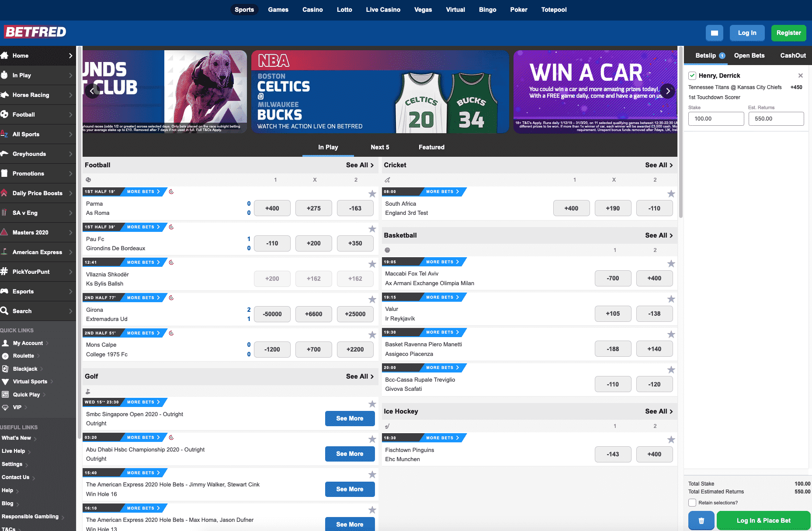Click the message icon beside Log In
This screenshot has height=531, width=812.
[x=715, y=33]
